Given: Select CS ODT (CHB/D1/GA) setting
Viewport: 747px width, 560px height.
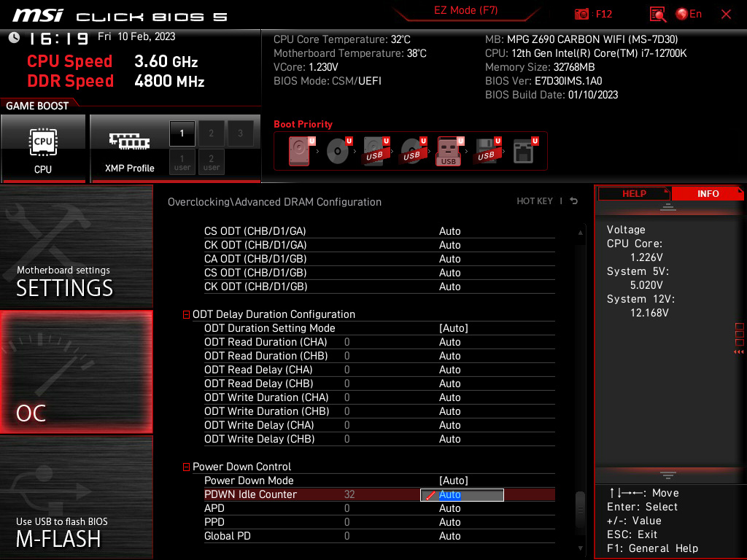Looking at the screenshot, I should coord(379,231).
